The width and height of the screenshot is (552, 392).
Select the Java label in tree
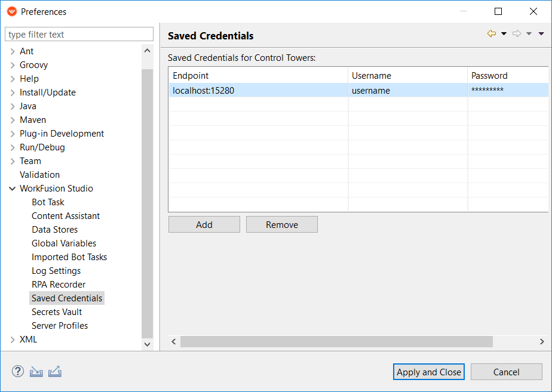[x=28, y=106]
